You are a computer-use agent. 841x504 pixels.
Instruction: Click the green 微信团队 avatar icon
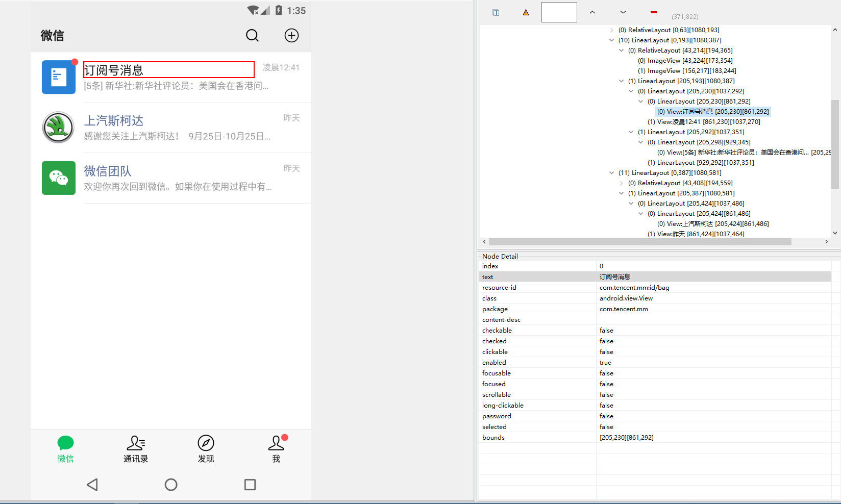pyautogui.click(x=59, y=178)
